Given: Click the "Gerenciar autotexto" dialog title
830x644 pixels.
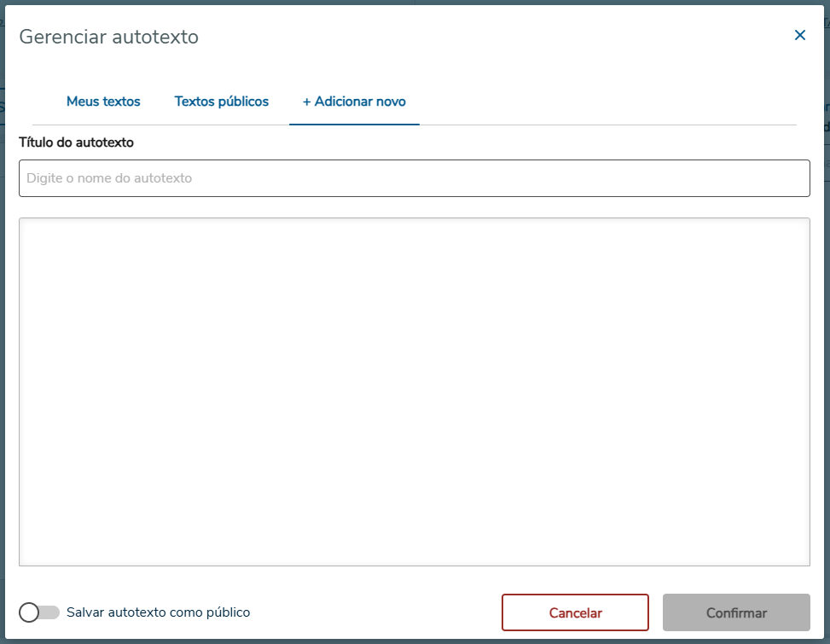Looking at the screenshot, I should click(x=108, y=37).
